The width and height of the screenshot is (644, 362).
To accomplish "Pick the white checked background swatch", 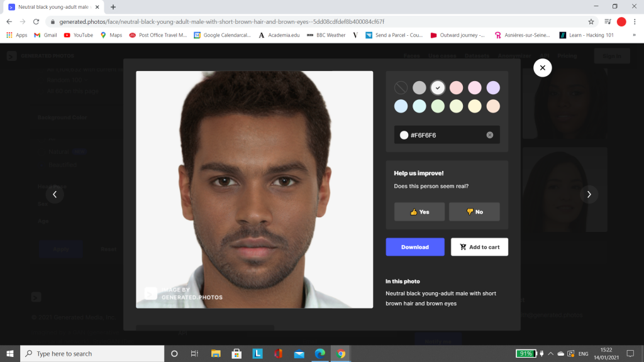I will (438, 87).
